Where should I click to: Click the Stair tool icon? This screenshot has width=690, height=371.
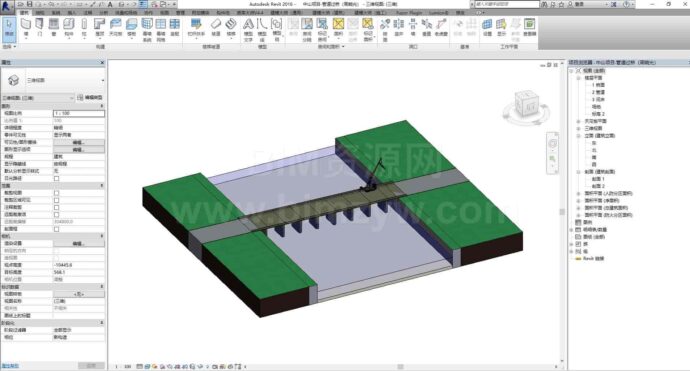pyautogui.click(x=231, y=27)
